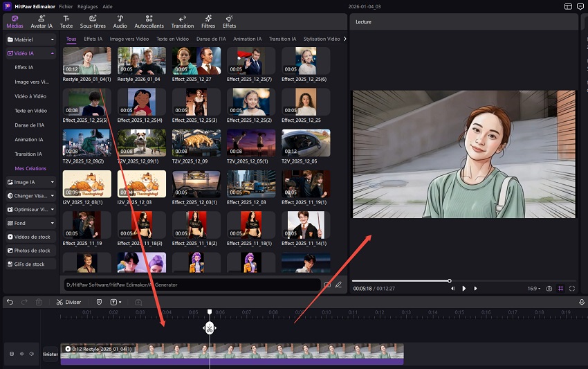The width and height of the screenshot is (588, 369).
Task: Enter fullscreen preview mode
Action: tap(572, 288)
